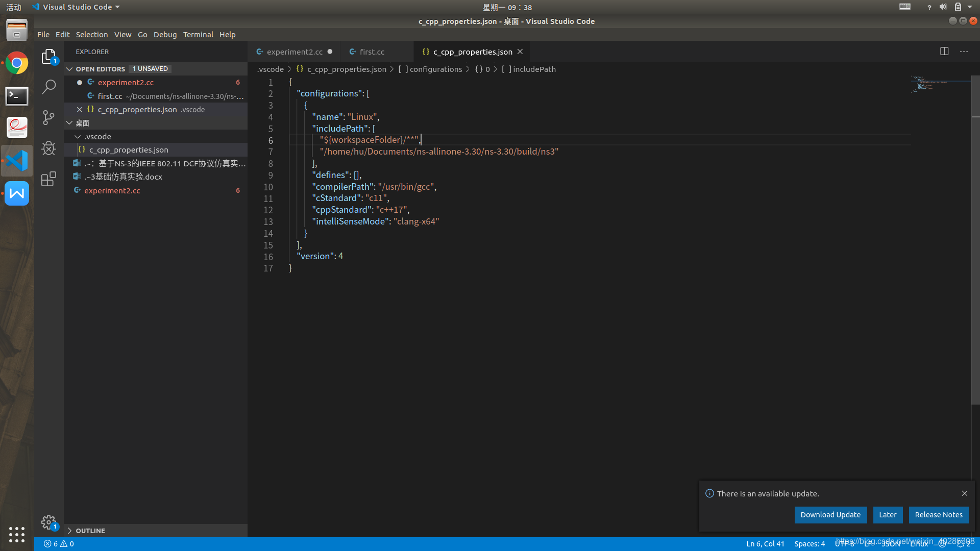The image size is (980, 551).
Task: Click the .vscode breadcrumb
Action: coord(271,69)
